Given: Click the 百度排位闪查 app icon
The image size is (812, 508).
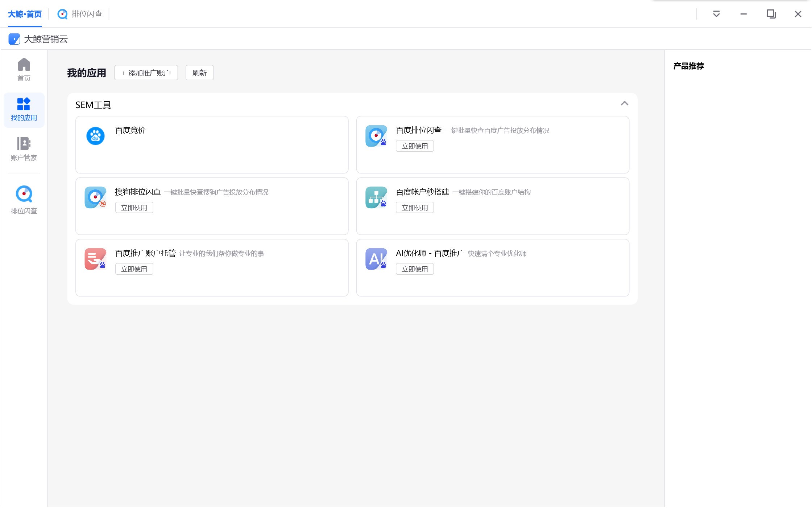Looking at the screenshot, I should pyautogui.click(x=376, y=136).
